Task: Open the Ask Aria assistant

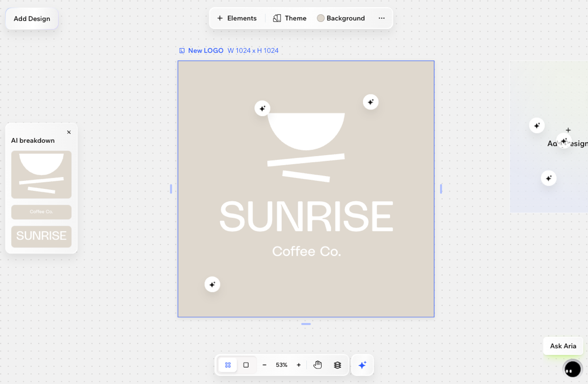Action: (563, 346)
